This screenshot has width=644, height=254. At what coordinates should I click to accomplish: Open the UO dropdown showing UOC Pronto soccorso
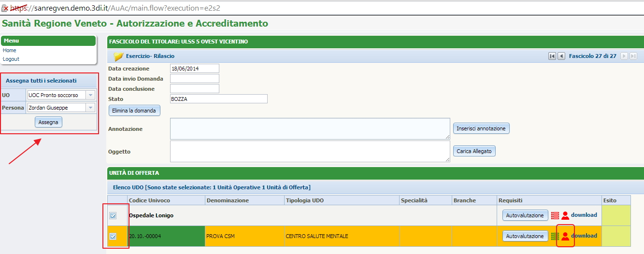click(x=90, y=95)
